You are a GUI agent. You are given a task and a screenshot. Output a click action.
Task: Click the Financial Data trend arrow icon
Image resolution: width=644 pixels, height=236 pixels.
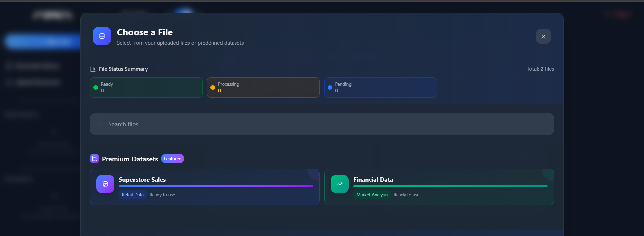[x=339, y=184]
